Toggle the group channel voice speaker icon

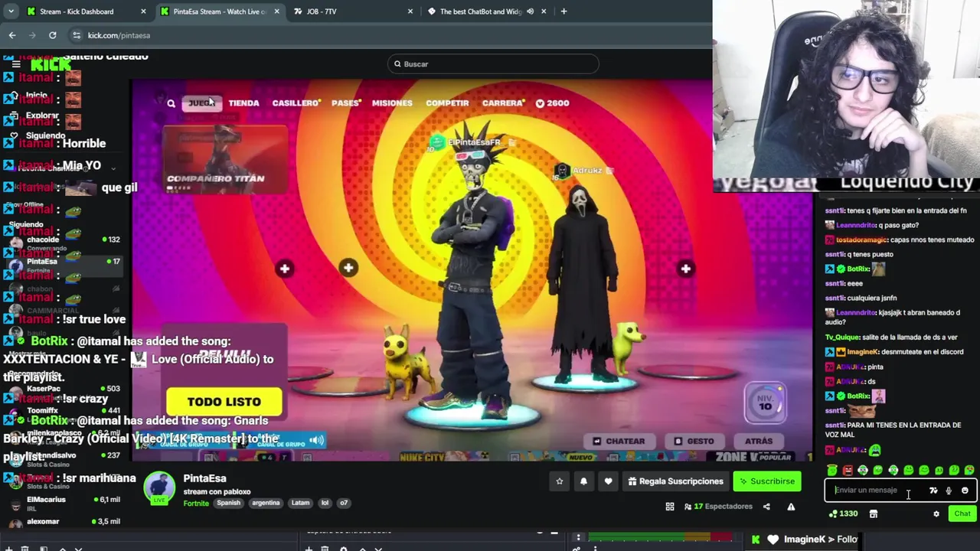point(316,441)
